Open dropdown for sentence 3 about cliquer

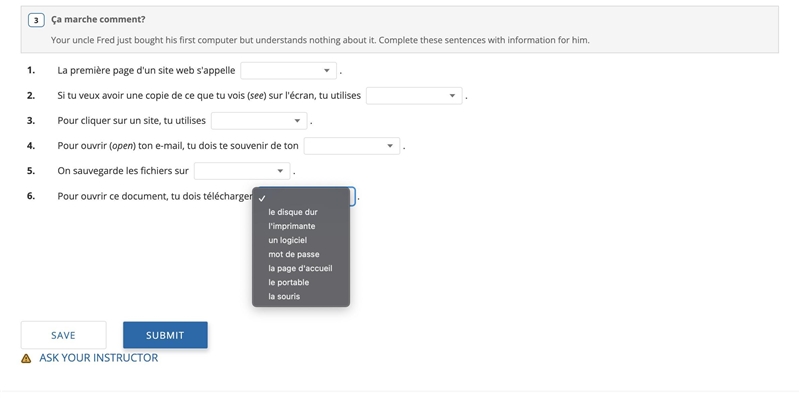point(259,121)
